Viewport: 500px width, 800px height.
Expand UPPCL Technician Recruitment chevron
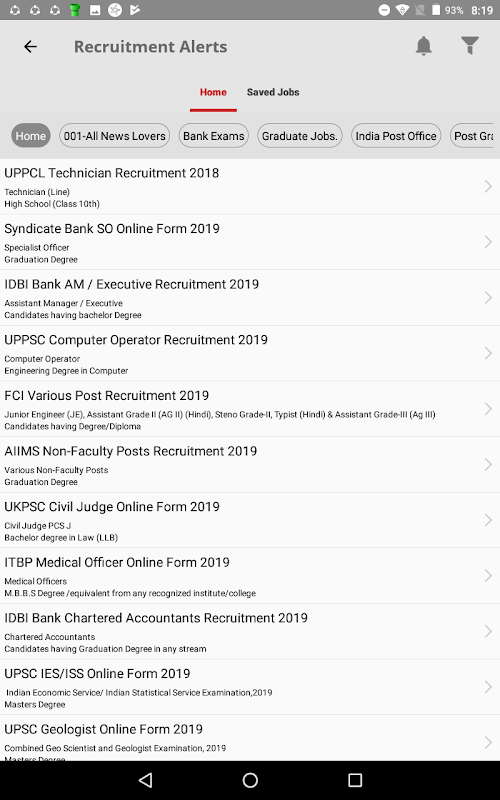tap(488, 186)
